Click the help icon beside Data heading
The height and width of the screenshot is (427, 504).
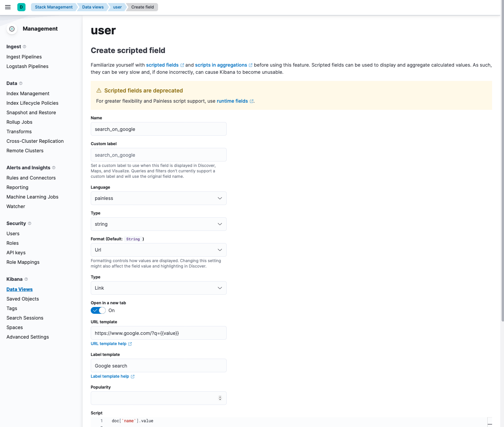pyautogui.click(x=21, y=83)
